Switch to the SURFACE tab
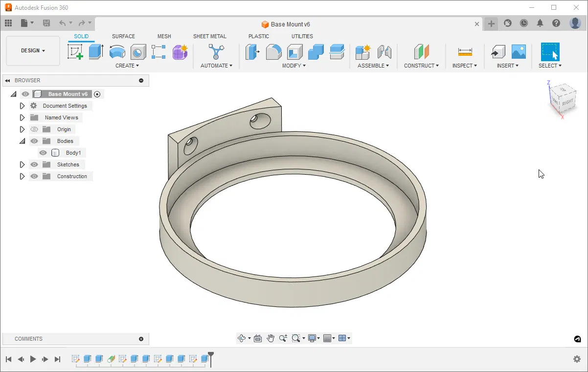 [123, 36]
